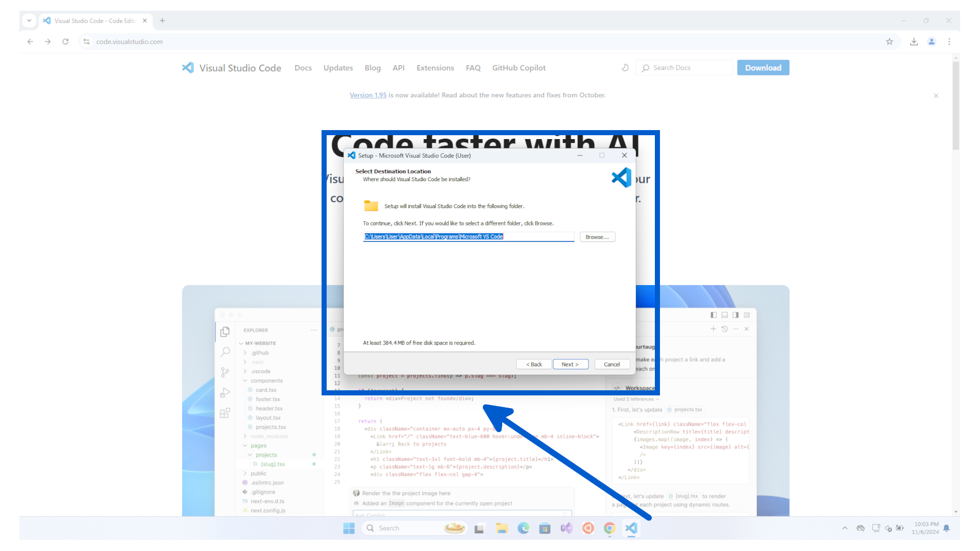This screenshot has width=980, height=551.
Task: Click the Downloads icon in the browser toolbar
Action: pyautogui.click(x=914, y=41)
